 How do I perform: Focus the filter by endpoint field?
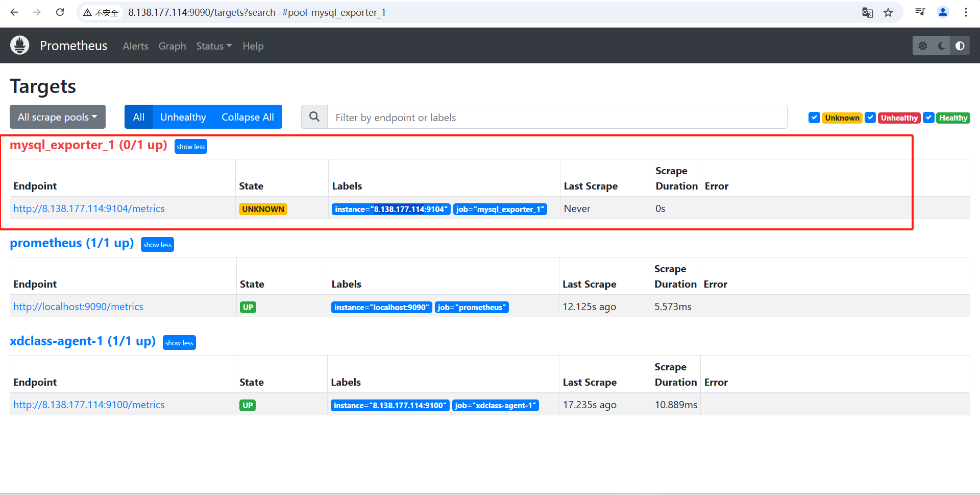557,117
